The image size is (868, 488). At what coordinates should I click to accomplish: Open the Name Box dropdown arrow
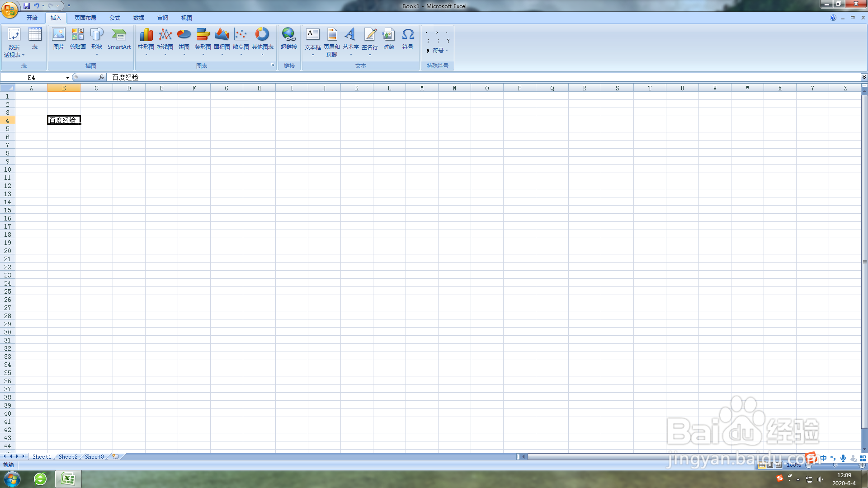click(67, 77)
